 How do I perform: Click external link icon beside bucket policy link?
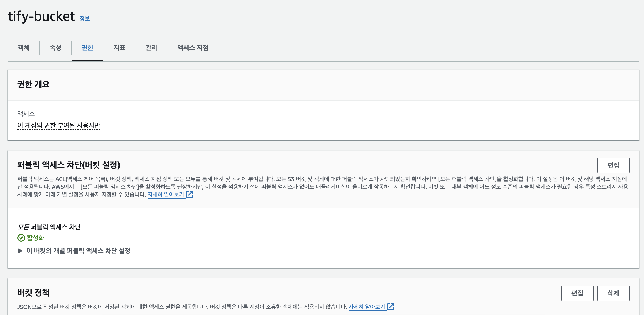point(390,307)
